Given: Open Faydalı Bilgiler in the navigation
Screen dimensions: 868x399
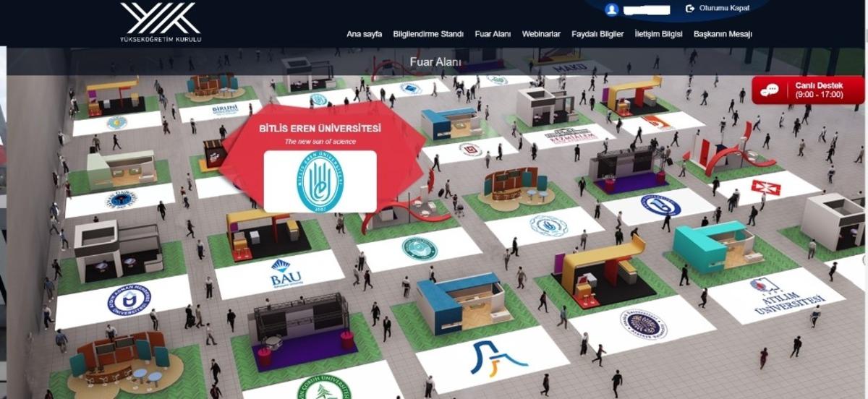Looking at the screenshot, I should pos(597,34).
